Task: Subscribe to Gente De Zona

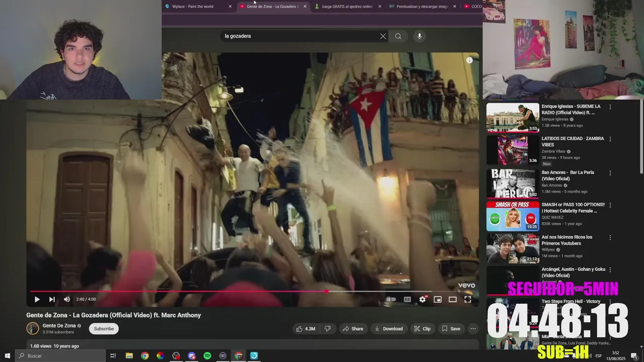Action: [x=104, y=329]
